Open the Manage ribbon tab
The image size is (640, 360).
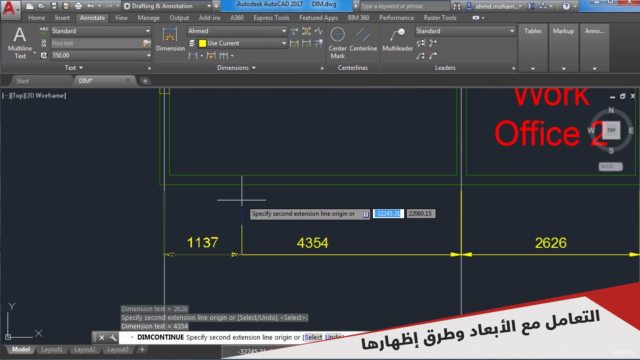pos(149,18)
